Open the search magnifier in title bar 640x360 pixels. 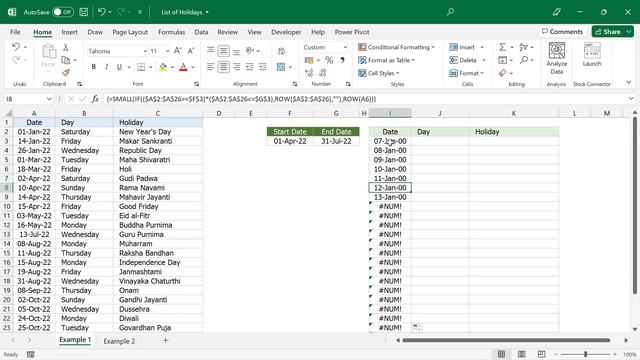pyautogui.click(x=450, y=12)
